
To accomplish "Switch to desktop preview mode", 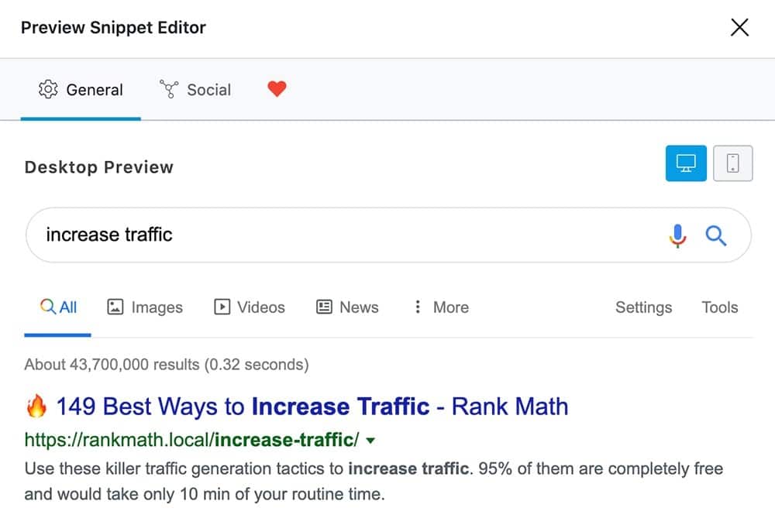I will coord(686,163).
